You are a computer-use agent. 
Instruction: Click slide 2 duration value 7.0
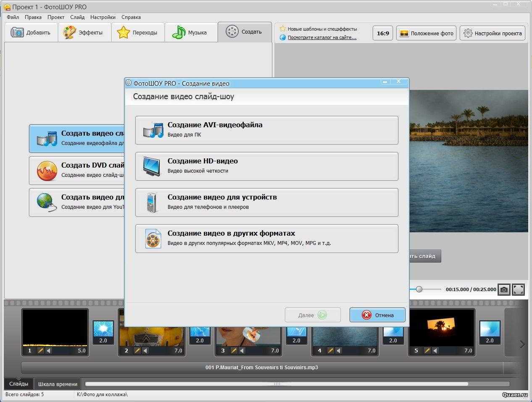pos(178,350)
